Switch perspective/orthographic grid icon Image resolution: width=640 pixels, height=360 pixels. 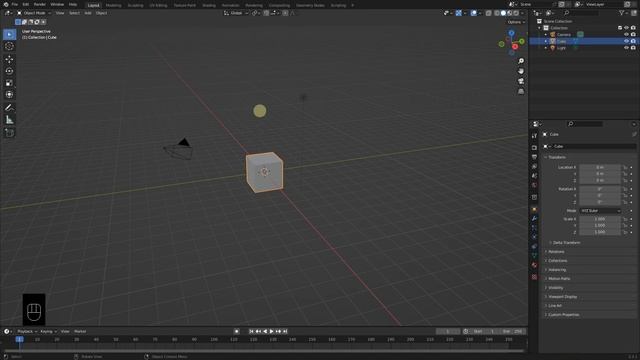coord(521,91)
